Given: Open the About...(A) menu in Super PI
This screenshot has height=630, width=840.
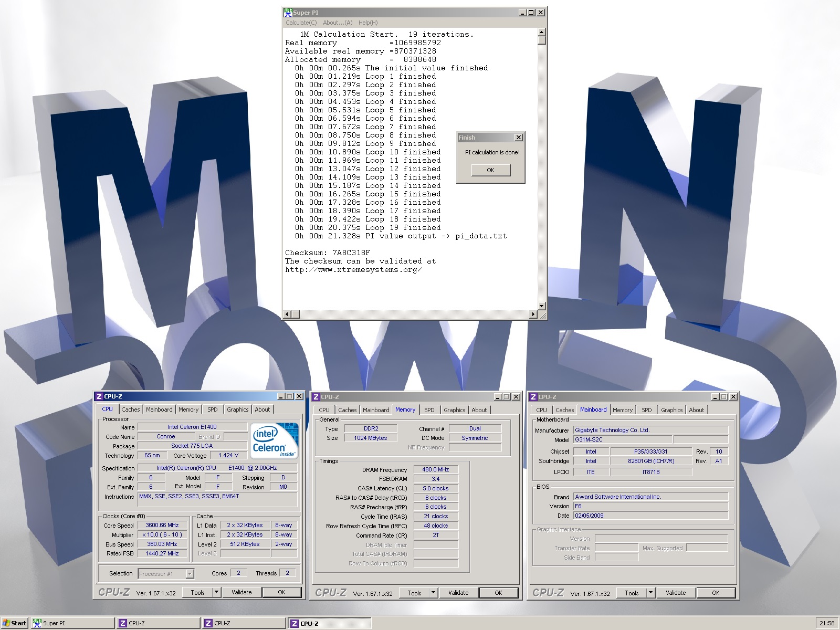Looking at the screenshot, I should pos(338,23).
